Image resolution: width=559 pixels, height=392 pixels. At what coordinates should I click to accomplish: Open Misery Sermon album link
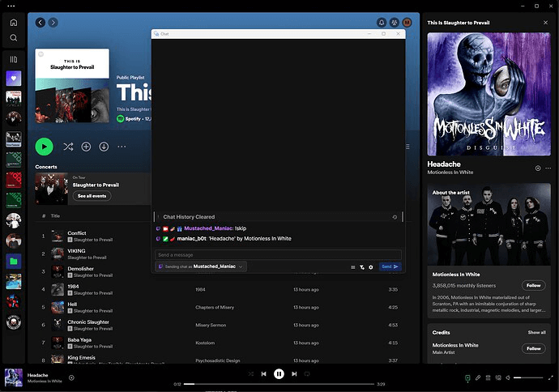click(211, 325)
